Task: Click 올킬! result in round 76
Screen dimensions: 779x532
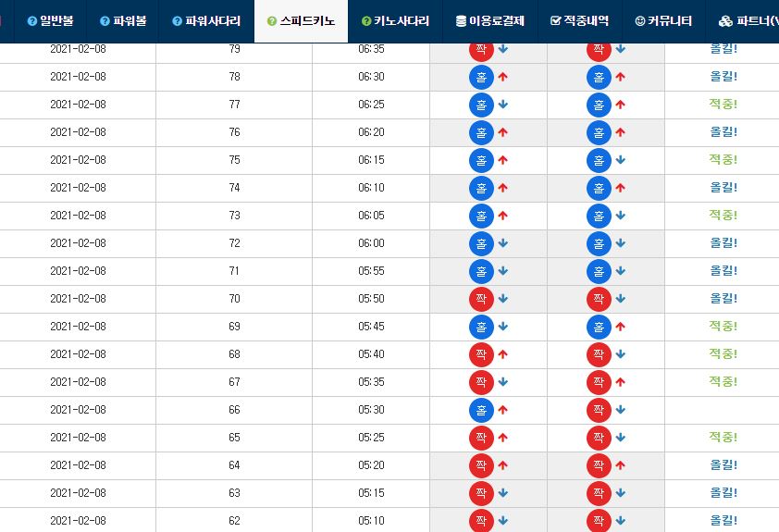Action: pos(723,132)
